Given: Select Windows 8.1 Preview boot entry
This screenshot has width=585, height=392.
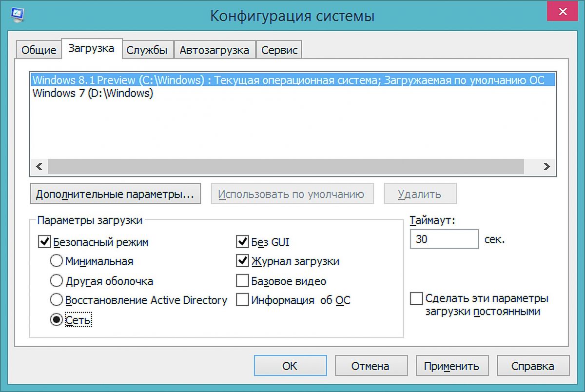Looking at the screenshot, I should [x=292, y=79].
